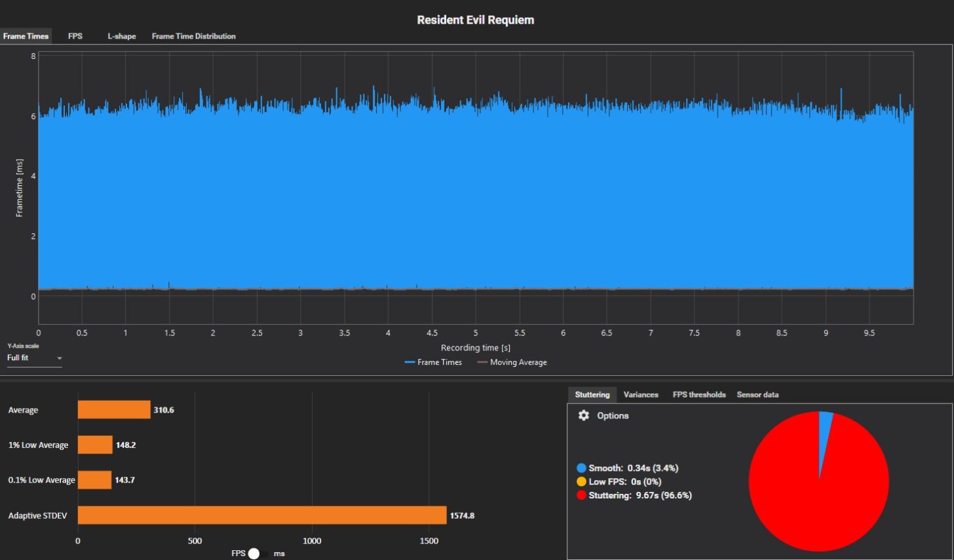954x560 pixels.
Task: Click the blue Smooth legend swatch
Action: [581, 468]
